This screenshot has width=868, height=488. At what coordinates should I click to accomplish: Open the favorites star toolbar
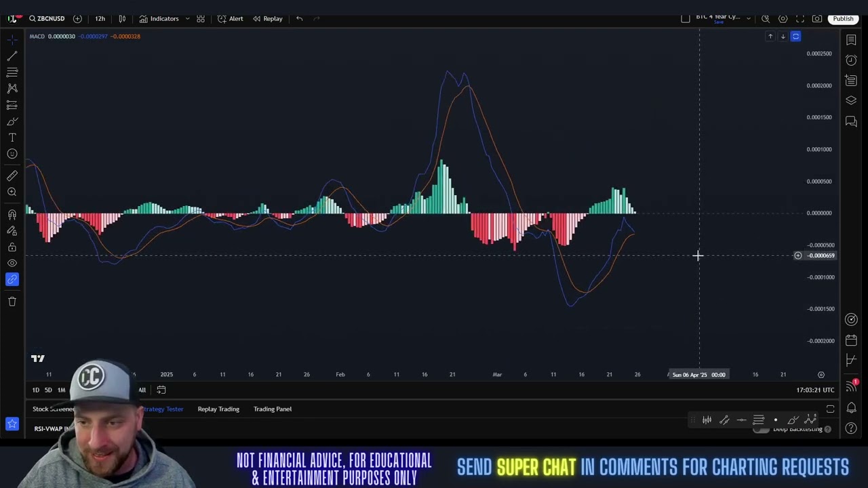(x=12, y=424)
